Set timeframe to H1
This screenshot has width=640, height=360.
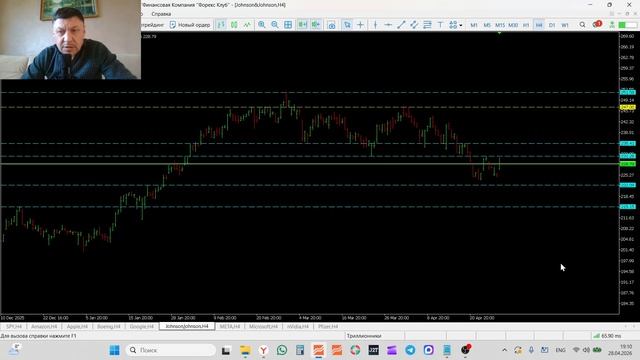click(526, 25)
